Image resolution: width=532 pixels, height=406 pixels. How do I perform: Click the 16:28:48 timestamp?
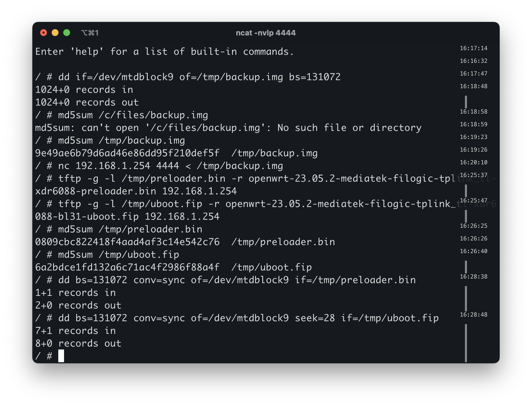473,315
